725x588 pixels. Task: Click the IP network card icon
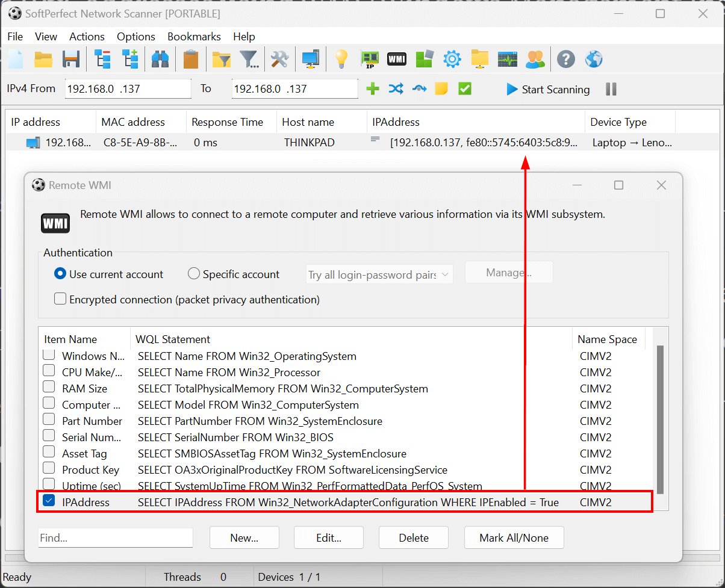point(369,59)
